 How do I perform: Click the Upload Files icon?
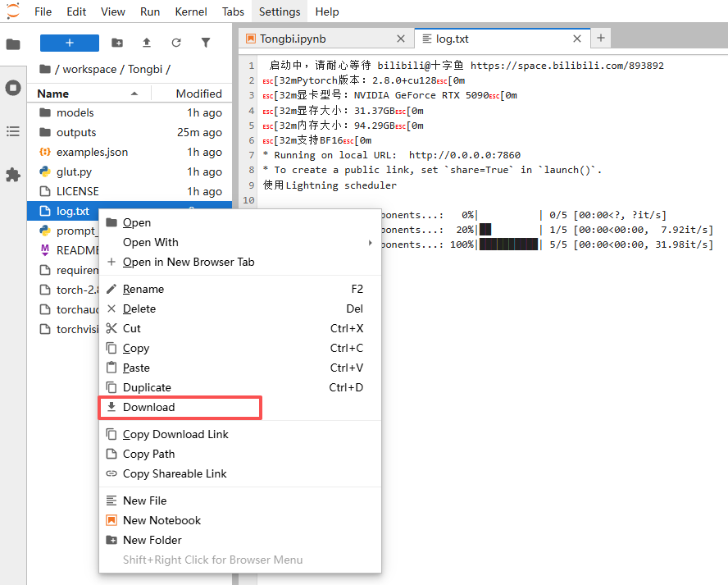[147, 43]
